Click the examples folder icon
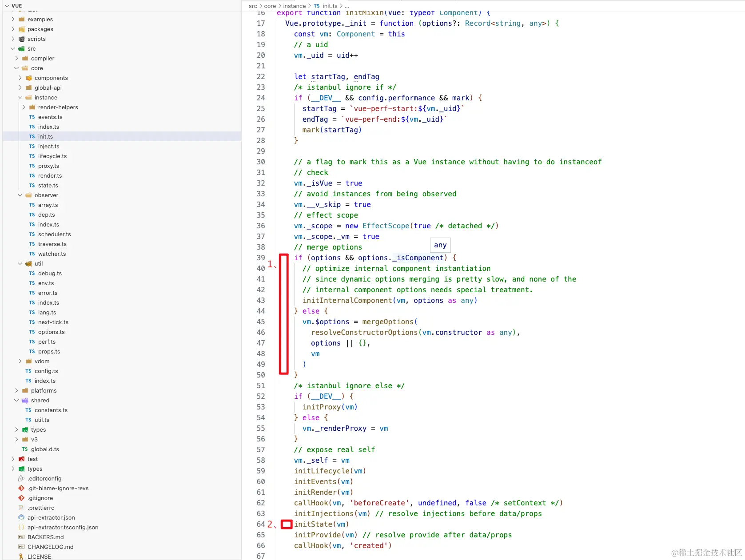The width and height of the screenshot is (745, 560). [x=21, y=19]
